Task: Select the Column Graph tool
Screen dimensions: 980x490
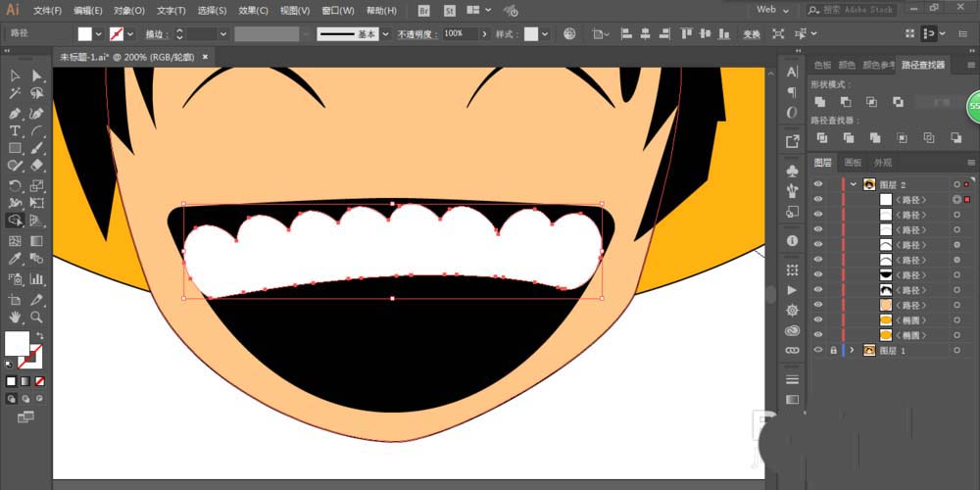Action: pyautogui.click(x=37, y=278)
